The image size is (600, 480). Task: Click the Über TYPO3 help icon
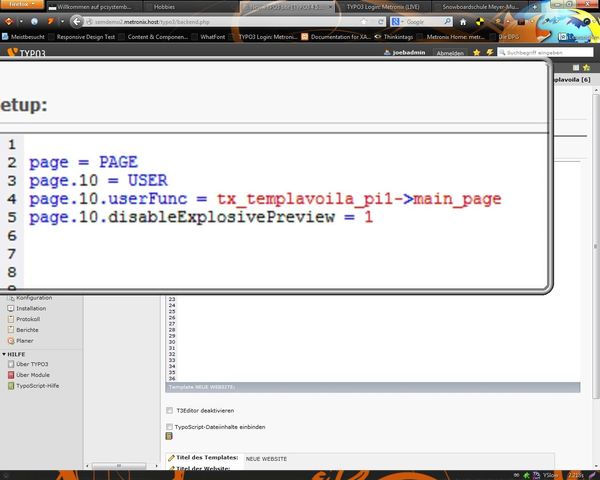click(x=9, y=364)
